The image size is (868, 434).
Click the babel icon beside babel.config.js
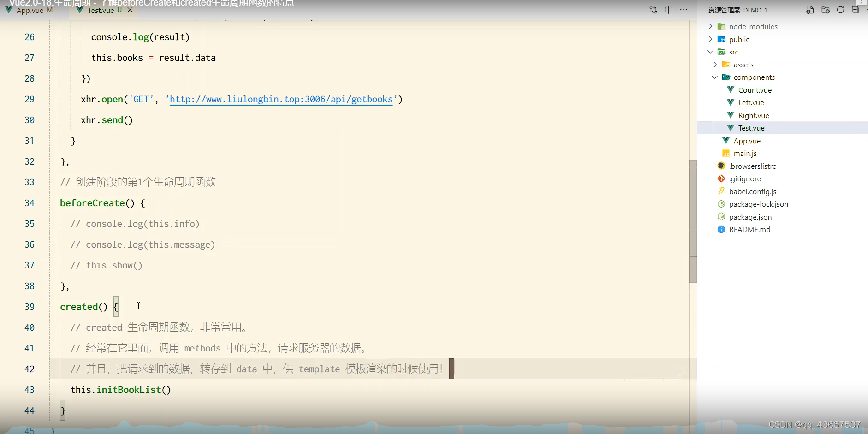(x=721, y=191)
